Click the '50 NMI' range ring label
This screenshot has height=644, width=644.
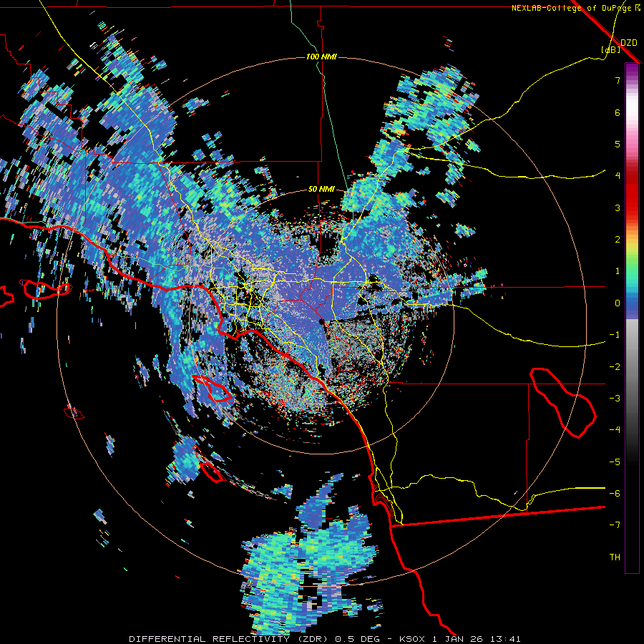coord(321,190)
